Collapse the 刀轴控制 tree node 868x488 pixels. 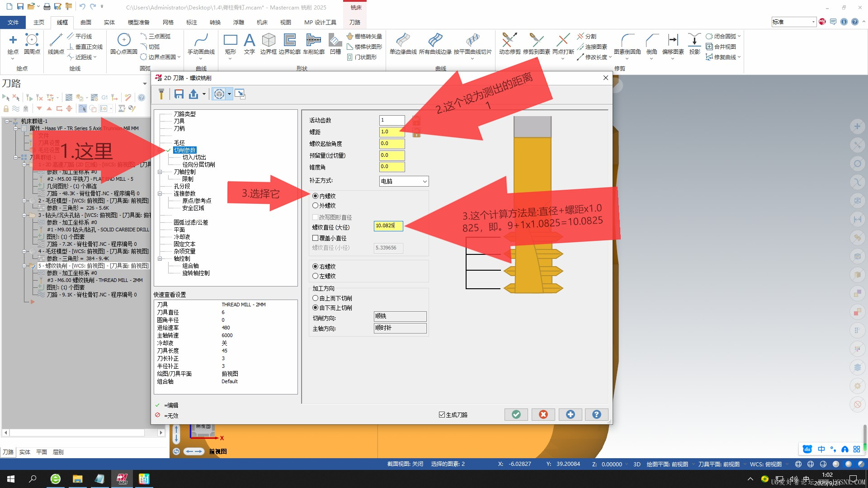click(160, 172)
